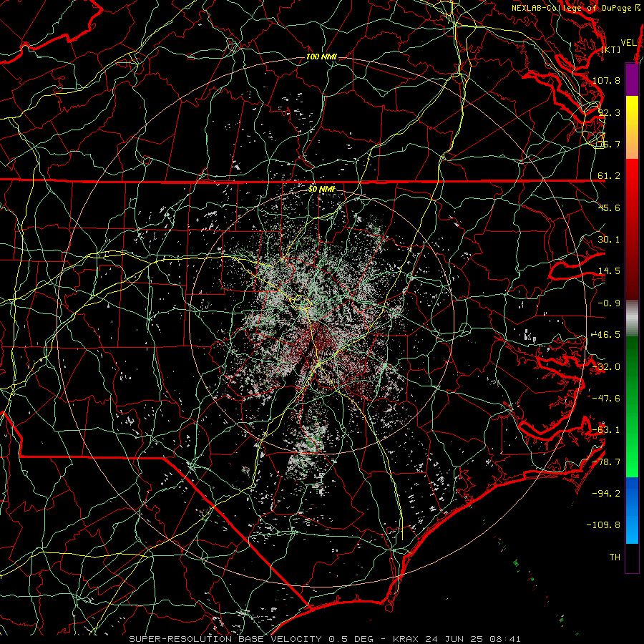Image resolution: width=644 pixels, height=644 pixels.
Task: Click the gray near-zero color bar segment
Action: 632,318
